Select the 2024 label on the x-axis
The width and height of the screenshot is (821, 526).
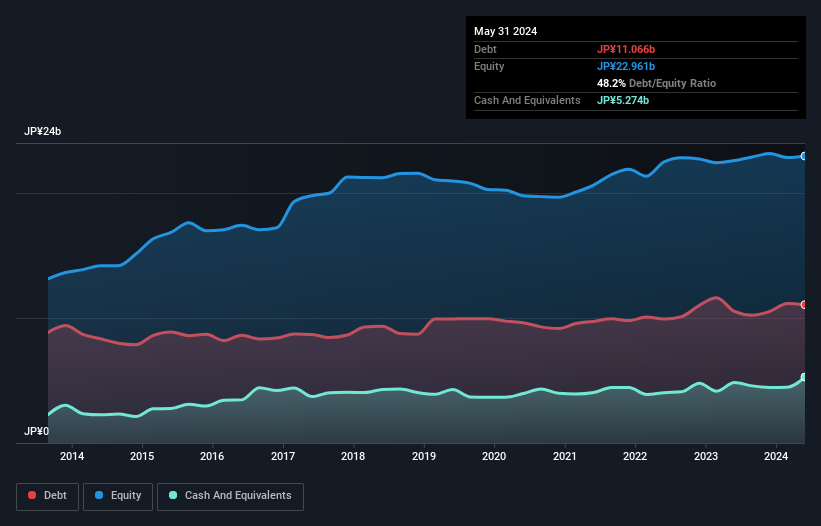pyautogui.click(x=776, y=456)
